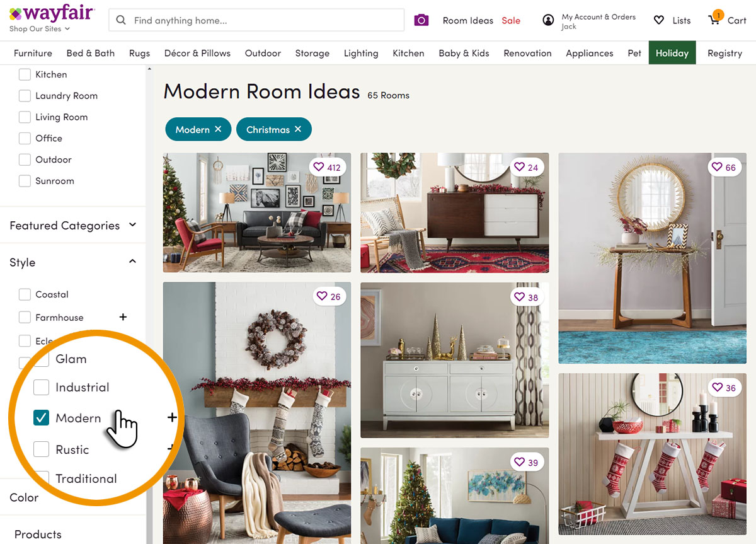Click the Sale link
756x544 pixels.
(x=511, y=20)
